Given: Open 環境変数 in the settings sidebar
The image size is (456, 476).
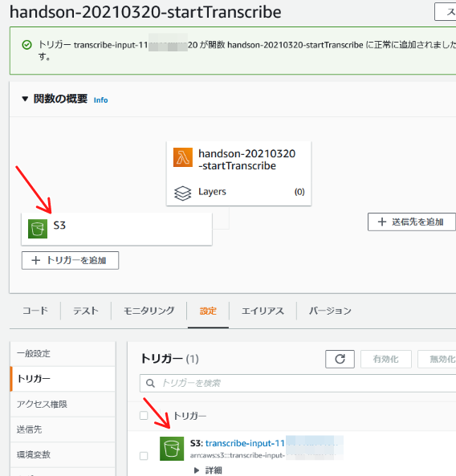Looking at the screenshot, I should pos(63,454).
